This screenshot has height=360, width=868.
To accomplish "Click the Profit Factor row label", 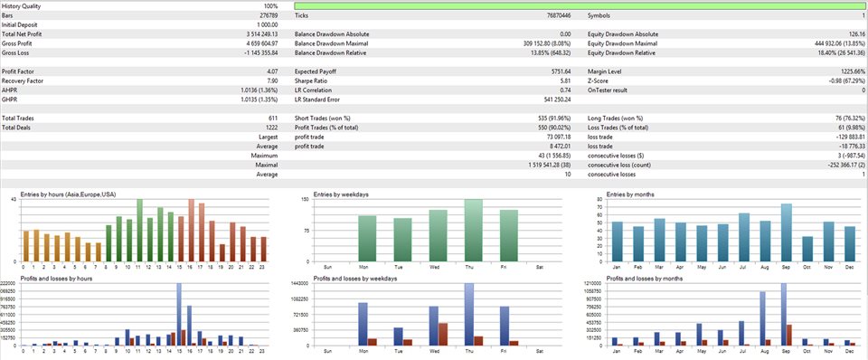I will (16, 71).
